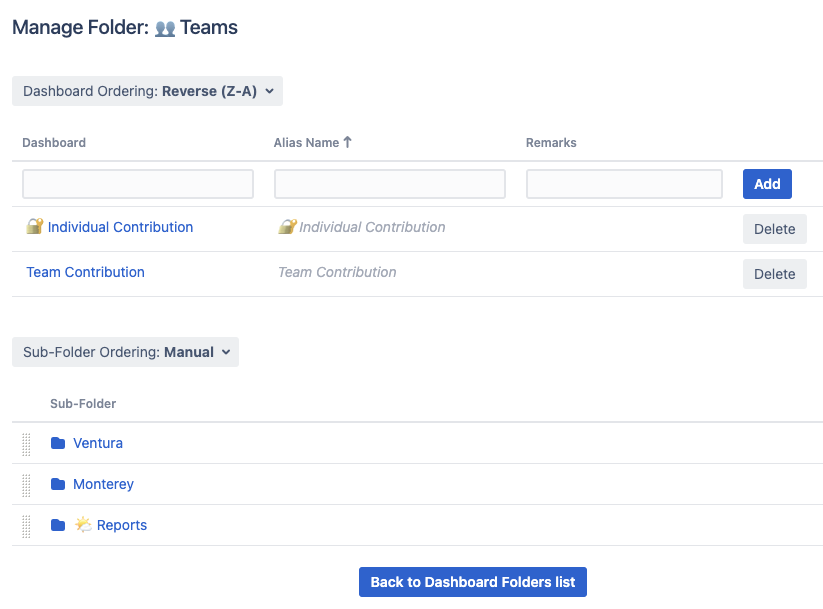The width and height of the screenshot is (823, 609).
Task: Click the Remarks input field
Action: [x=624, y=184]
